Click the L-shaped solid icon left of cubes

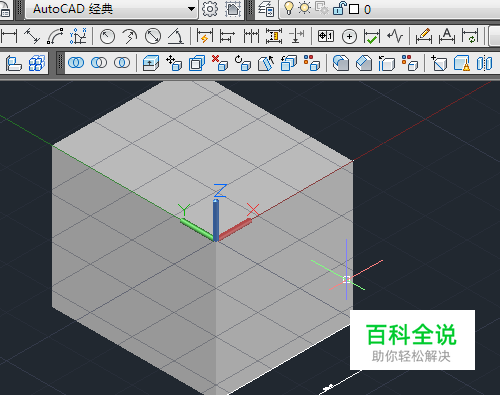pos(14,63)
